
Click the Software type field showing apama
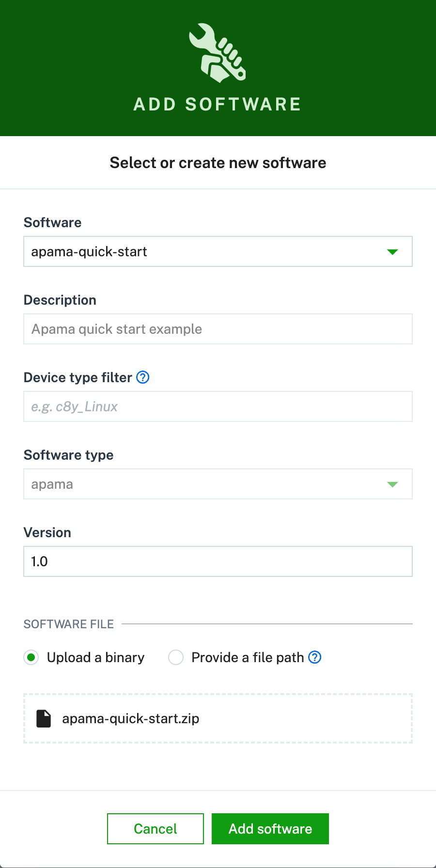pyautogui.click(x=218, y=484)
